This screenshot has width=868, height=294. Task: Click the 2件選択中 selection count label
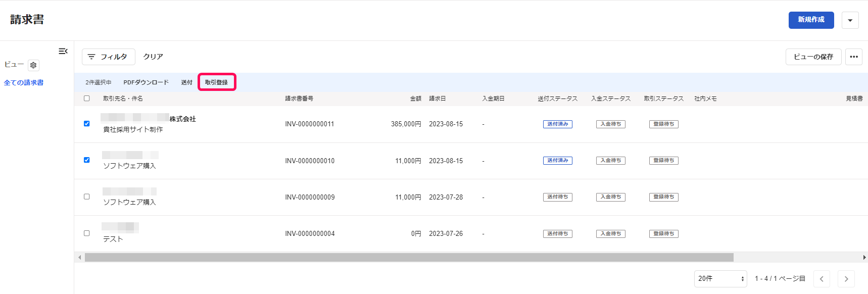pos(98,82)
